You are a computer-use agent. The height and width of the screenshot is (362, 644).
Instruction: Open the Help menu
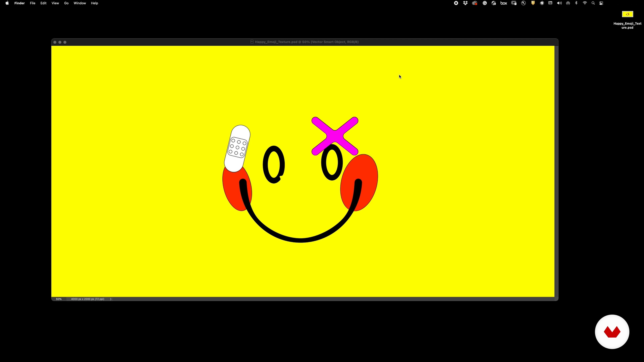coord(94,3)
